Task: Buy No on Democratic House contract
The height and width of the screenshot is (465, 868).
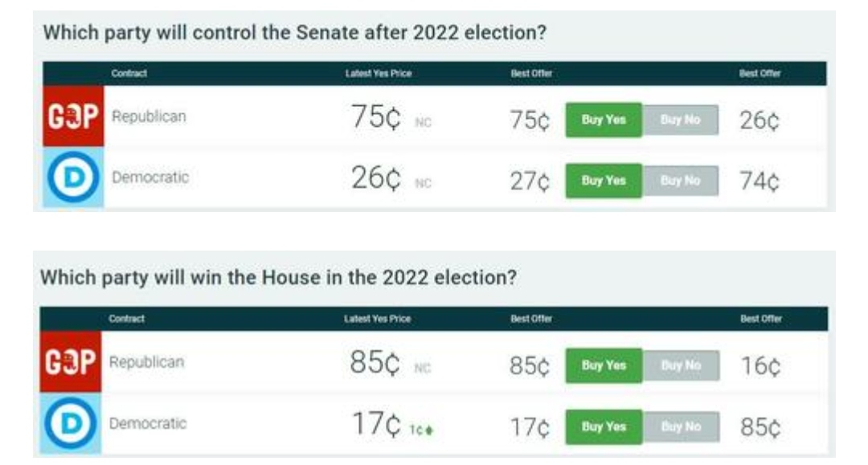Action: click(x=681, y=426)
